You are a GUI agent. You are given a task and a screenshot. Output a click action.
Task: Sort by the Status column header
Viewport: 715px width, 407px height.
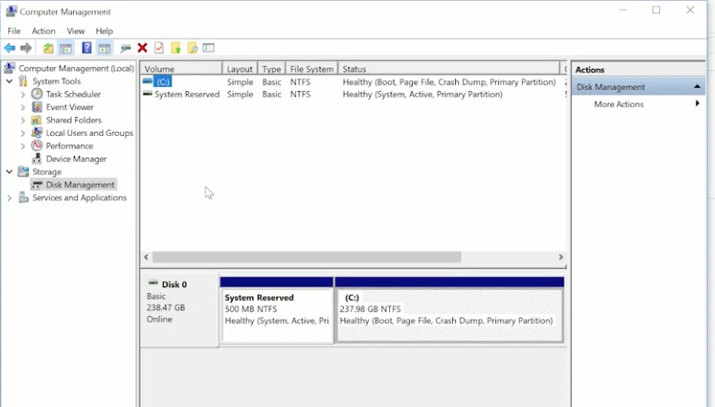(449, 69)
